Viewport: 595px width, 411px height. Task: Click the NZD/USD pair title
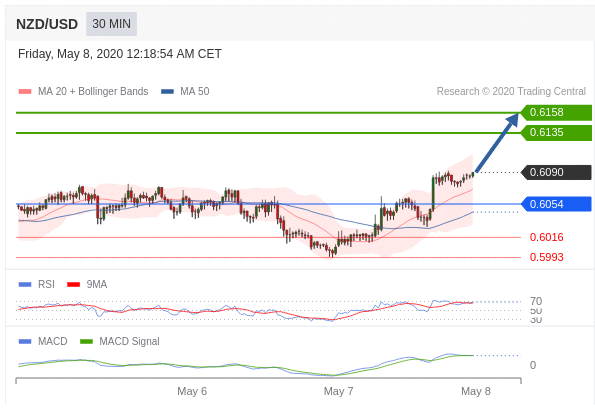point(47,24)
